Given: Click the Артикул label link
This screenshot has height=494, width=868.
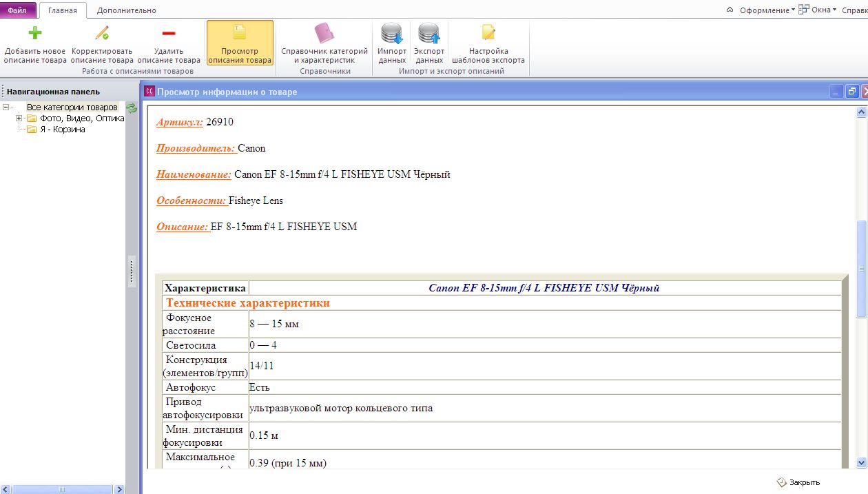Looking at the screenshot, I should pos(180,122).
